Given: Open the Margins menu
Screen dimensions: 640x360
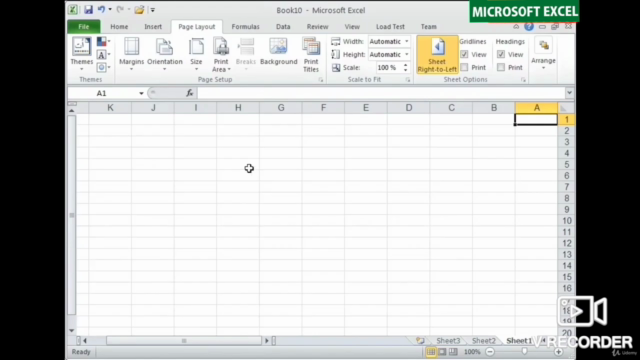Looking at the screenshot, I should click(x=131, y=54).
